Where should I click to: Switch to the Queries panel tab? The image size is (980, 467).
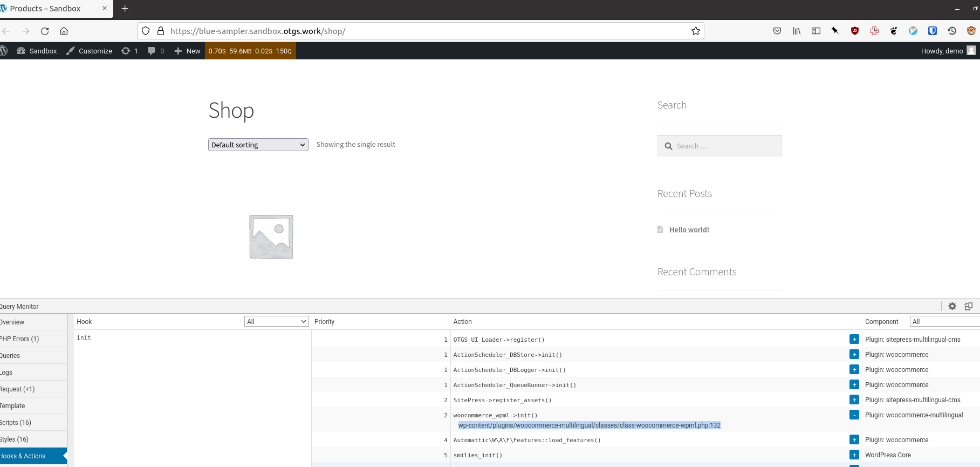[x=11, y=356]
